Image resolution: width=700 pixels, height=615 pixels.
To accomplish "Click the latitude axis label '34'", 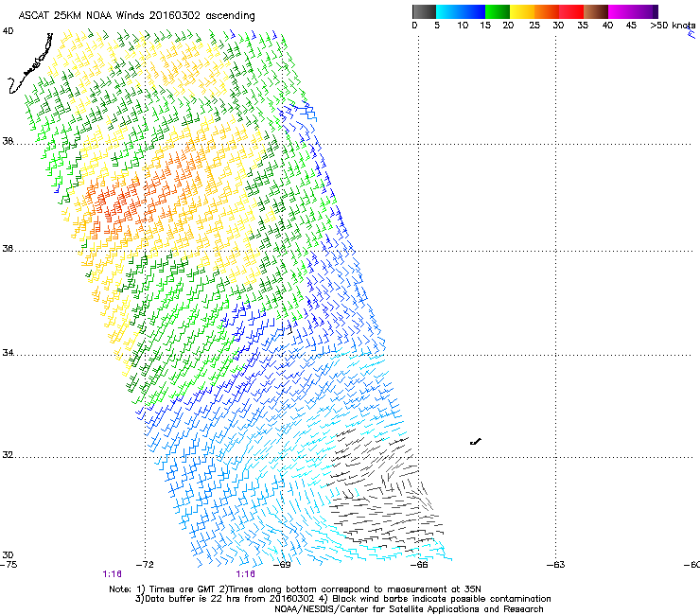I will (8, 353).
